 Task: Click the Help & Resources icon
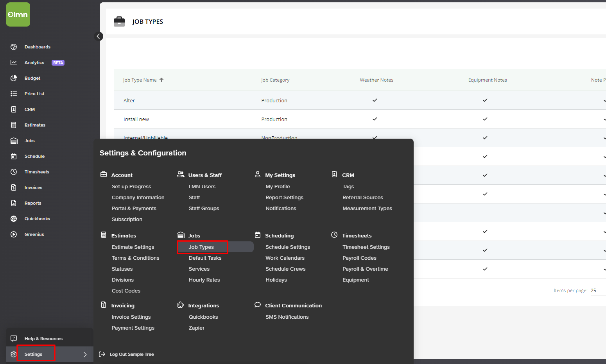[x=14, y=338]
